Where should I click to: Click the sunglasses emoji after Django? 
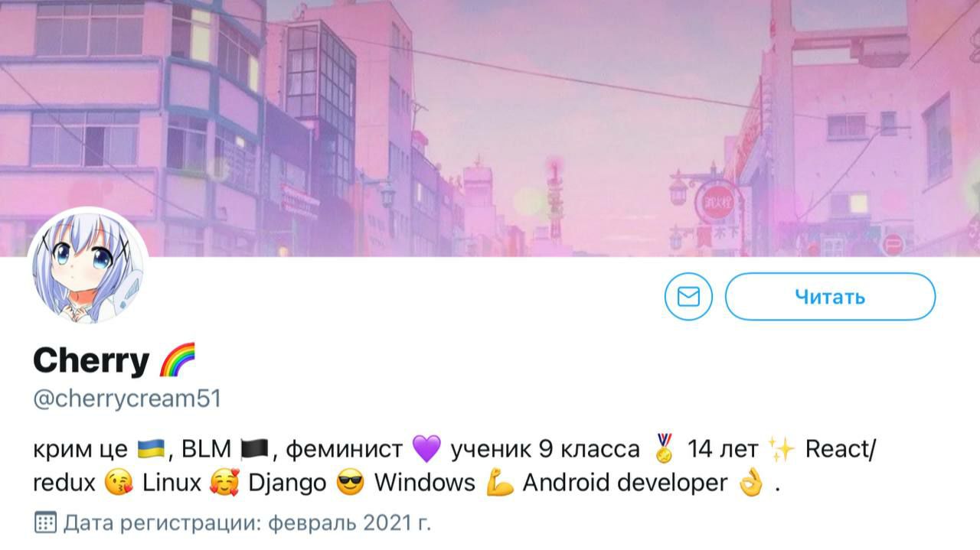pos(351,483)
